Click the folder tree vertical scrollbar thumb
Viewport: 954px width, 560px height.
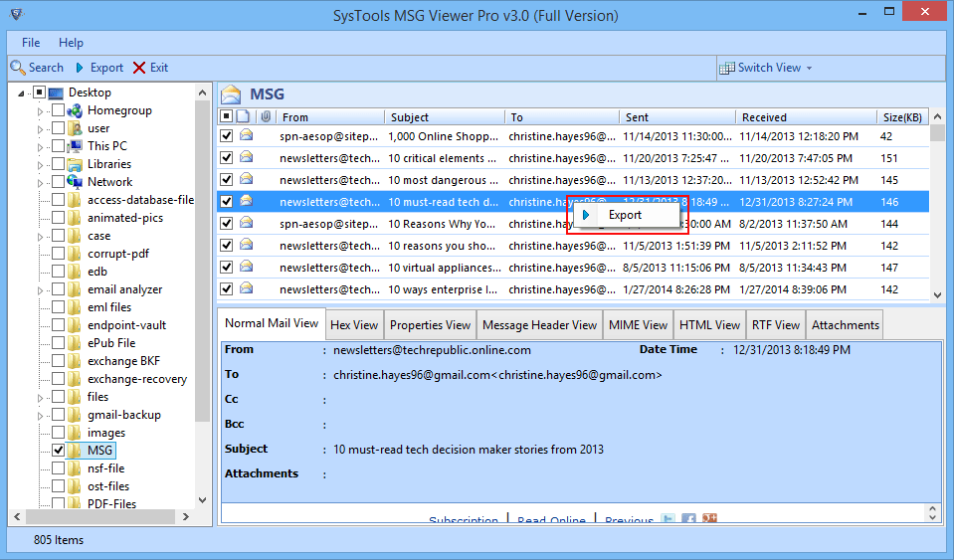click(203, 263)
